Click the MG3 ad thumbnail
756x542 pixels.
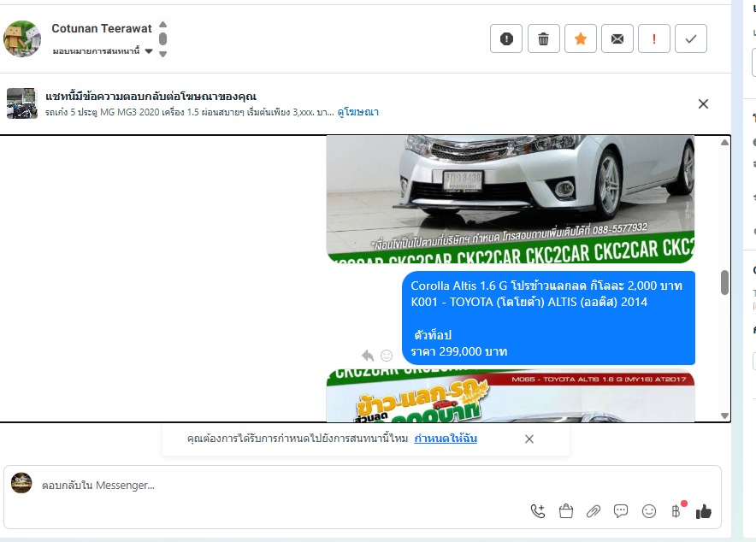coord(22,103)
